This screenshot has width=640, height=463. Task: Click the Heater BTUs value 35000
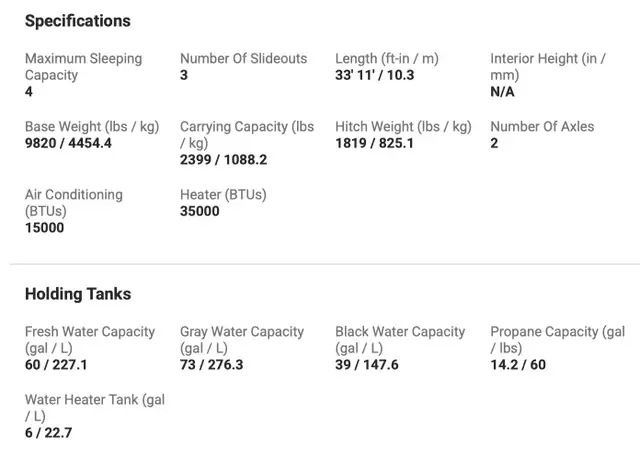pos(200,211)
